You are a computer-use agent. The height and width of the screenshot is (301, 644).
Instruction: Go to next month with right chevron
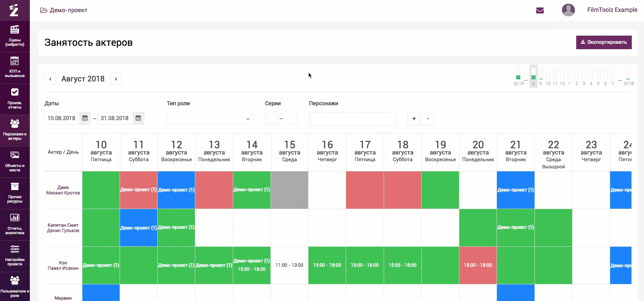coord(116,79)
